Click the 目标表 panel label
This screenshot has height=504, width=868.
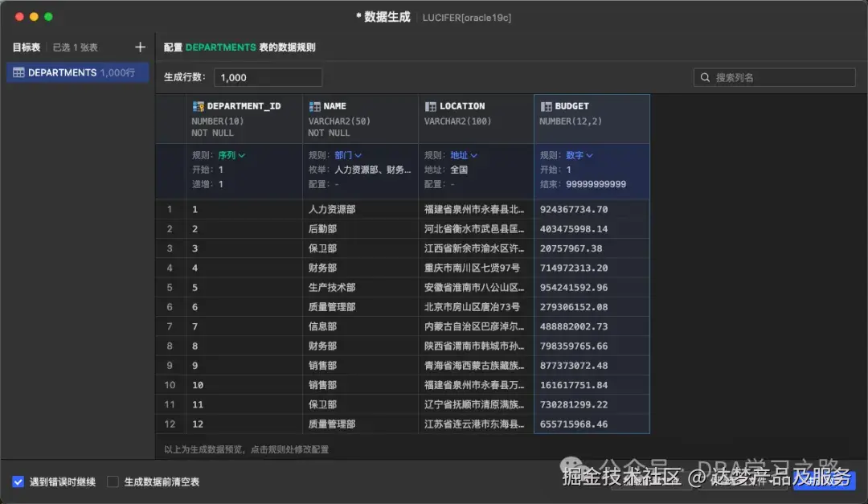coord(27,47)
